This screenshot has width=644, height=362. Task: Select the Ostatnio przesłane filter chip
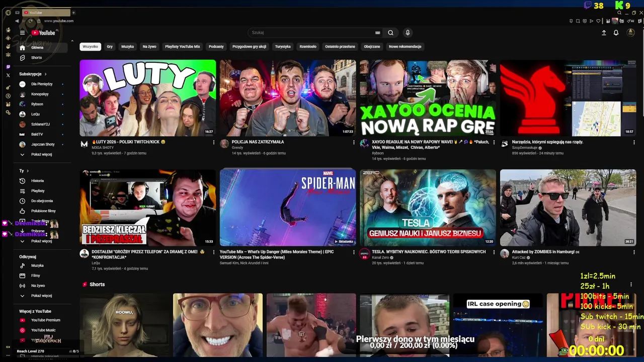(340, 46)
